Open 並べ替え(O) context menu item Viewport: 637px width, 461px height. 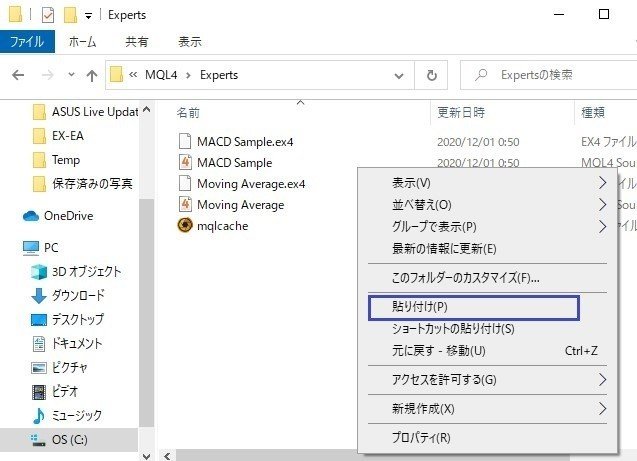488,205
